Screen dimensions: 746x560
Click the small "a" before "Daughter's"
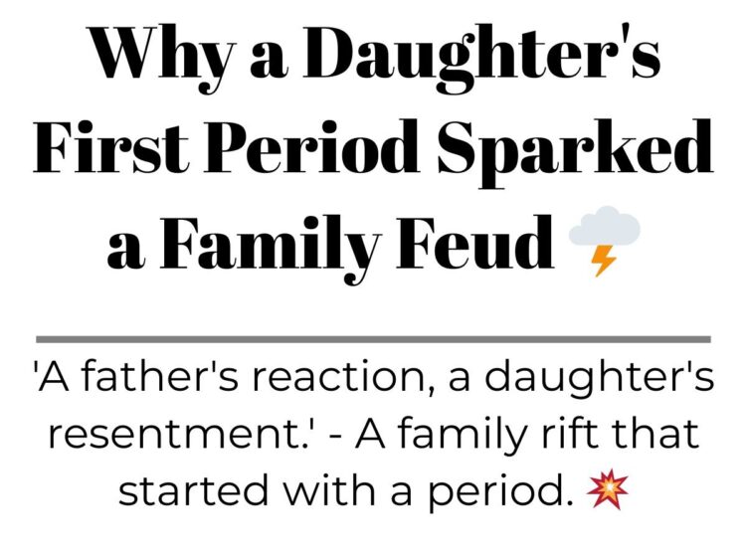pyautogui.click(x=270, y=63)
